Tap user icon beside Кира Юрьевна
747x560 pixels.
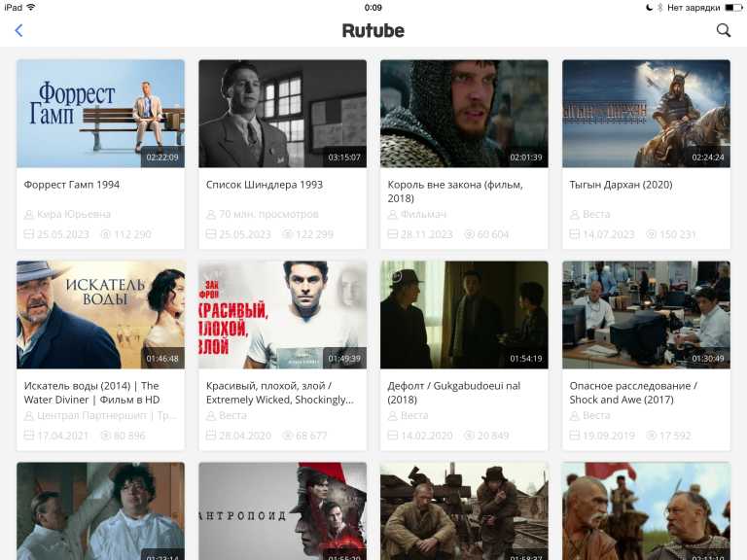[28, 215]
